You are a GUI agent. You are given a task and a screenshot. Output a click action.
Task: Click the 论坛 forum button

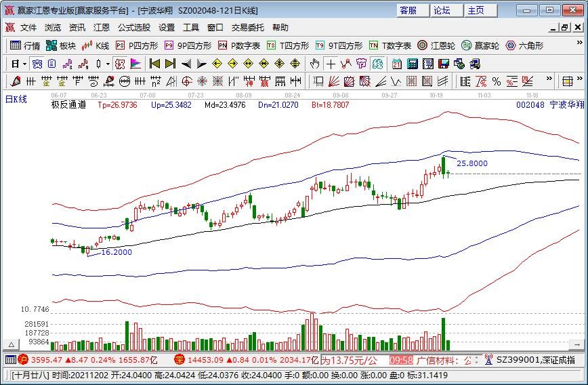click(442, 10)
